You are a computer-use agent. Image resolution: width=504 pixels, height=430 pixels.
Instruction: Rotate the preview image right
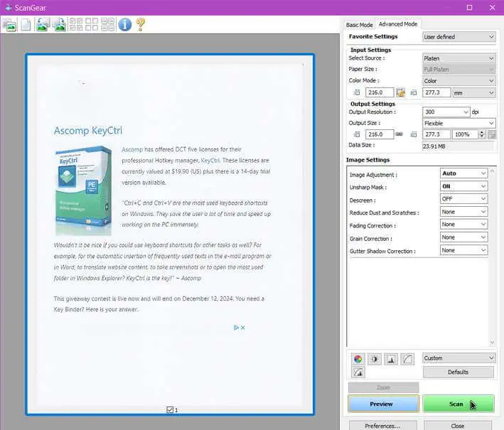(x=60, y=25)
